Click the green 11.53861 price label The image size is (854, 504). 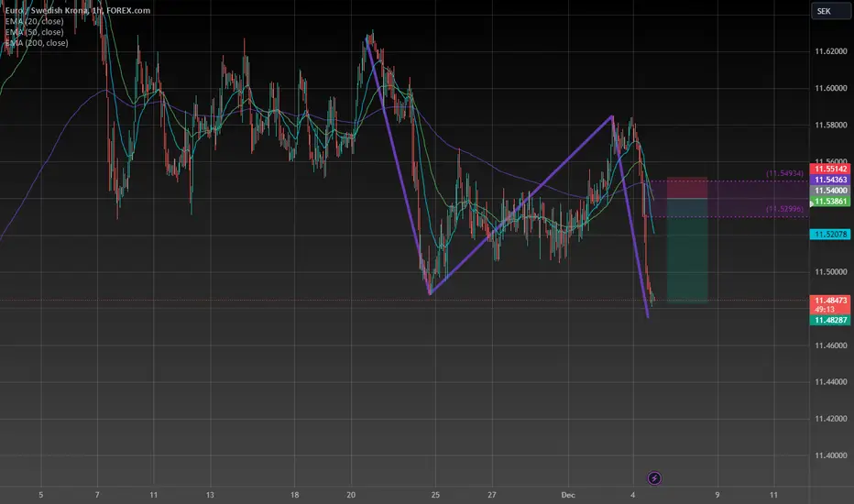tap(830, 202)
